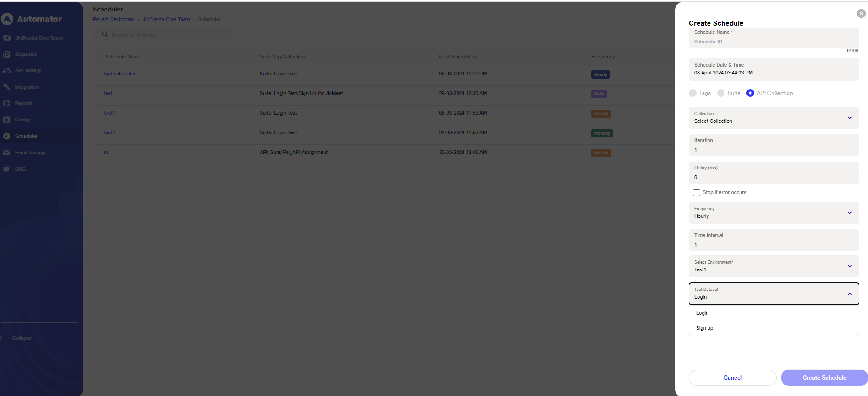This screenshot has height=396, width=868.
Task: Open SMS in the sidebar
Action: [x=20, y=169]
